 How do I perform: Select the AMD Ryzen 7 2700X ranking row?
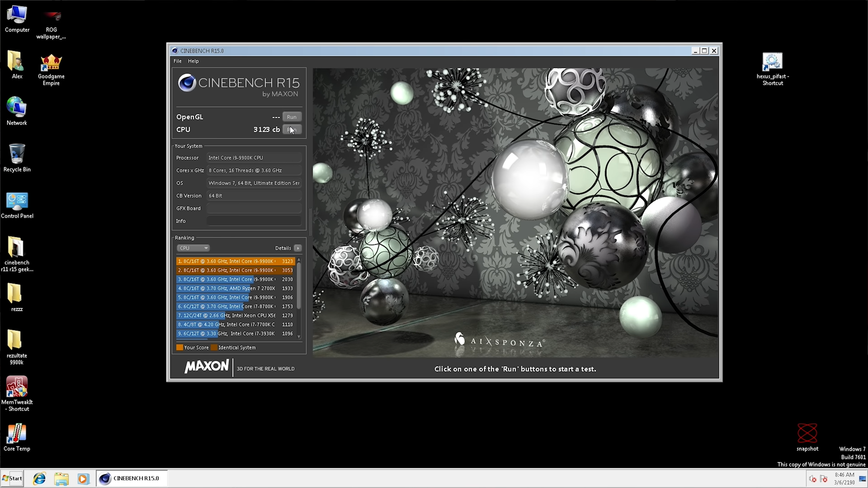tap(236, 288)
